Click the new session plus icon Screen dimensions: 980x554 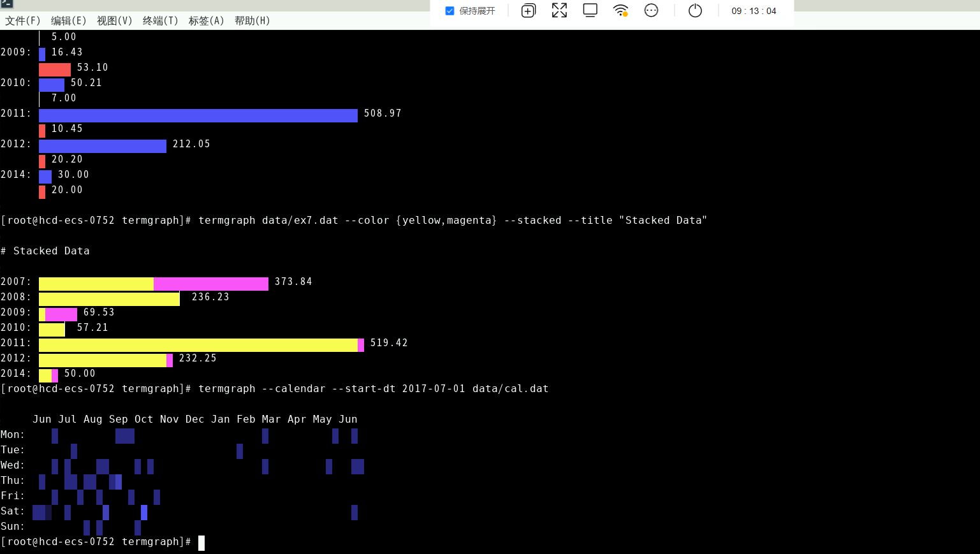point(529,11)
